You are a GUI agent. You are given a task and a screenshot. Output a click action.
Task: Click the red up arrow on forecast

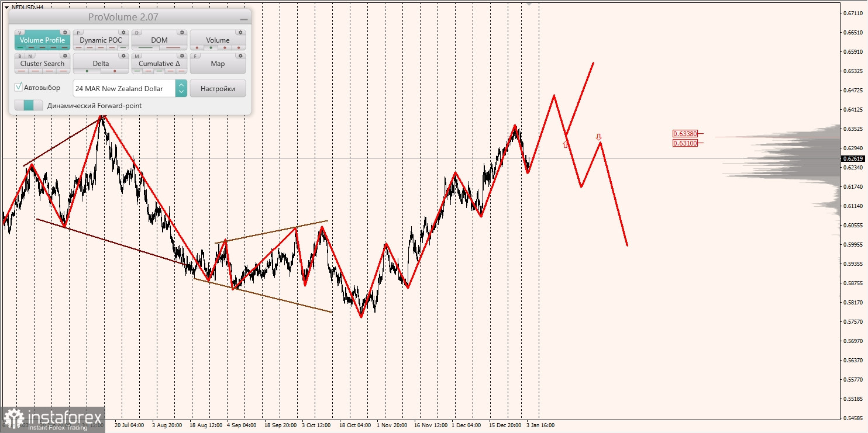566,144
